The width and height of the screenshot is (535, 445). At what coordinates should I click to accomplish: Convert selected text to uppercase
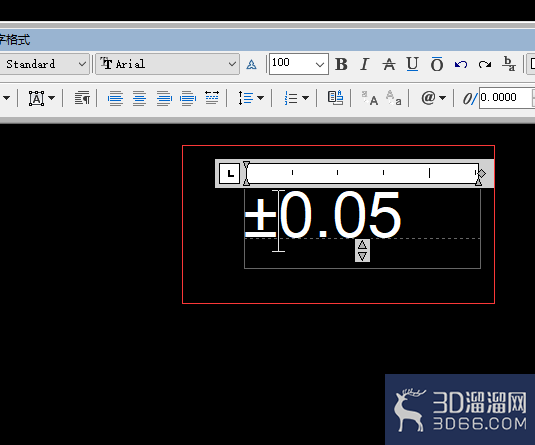(x=370, y=98)
